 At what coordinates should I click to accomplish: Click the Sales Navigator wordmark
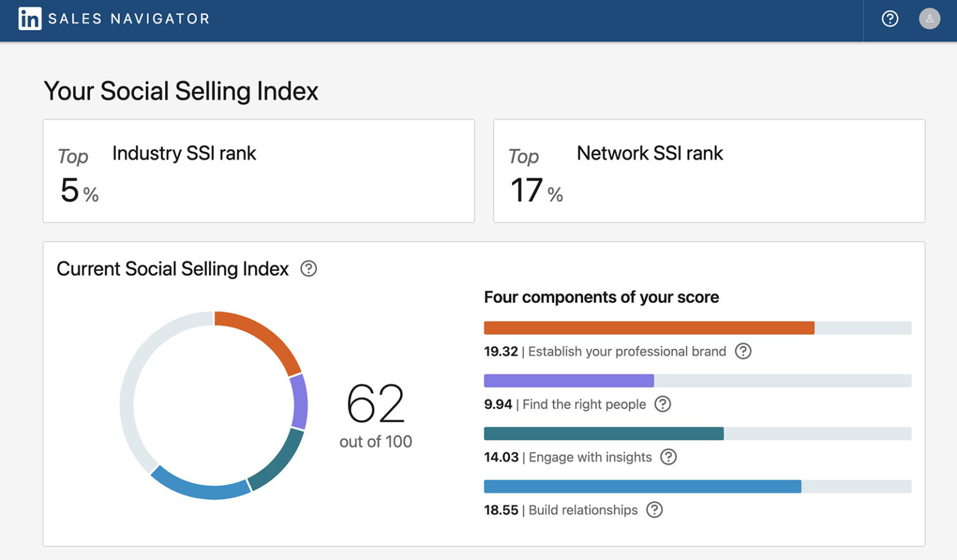click(x=129, y=19)
